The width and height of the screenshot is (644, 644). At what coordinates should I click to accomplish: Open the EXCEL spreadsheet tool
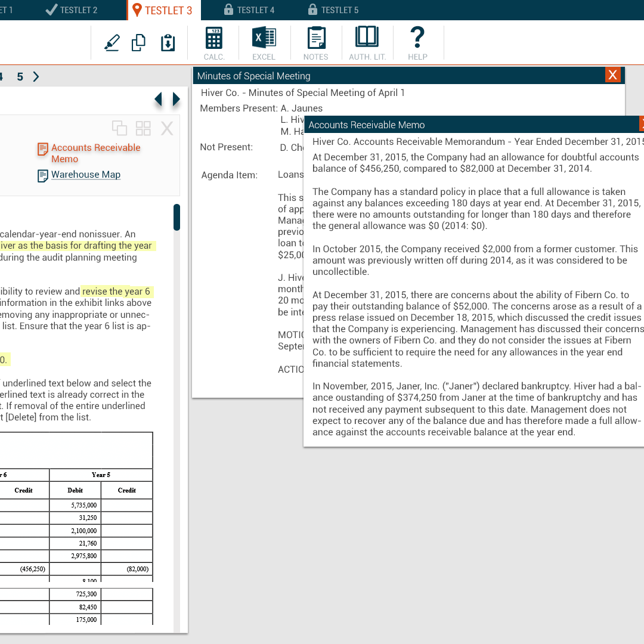pyautogui.click(x=264, y=43)
